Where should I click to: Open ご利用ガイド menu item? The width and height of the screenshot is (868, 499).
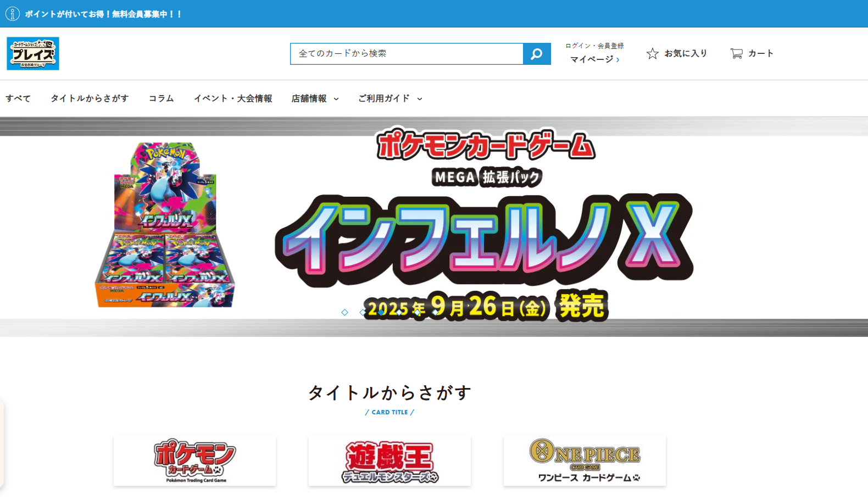click(x=384, y=98)
